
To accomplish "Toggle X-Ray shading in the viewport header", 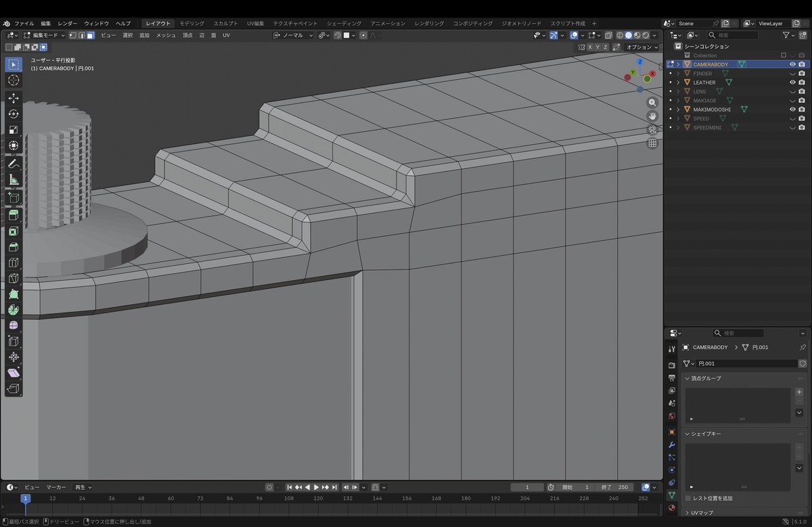I will coord(608,35).
